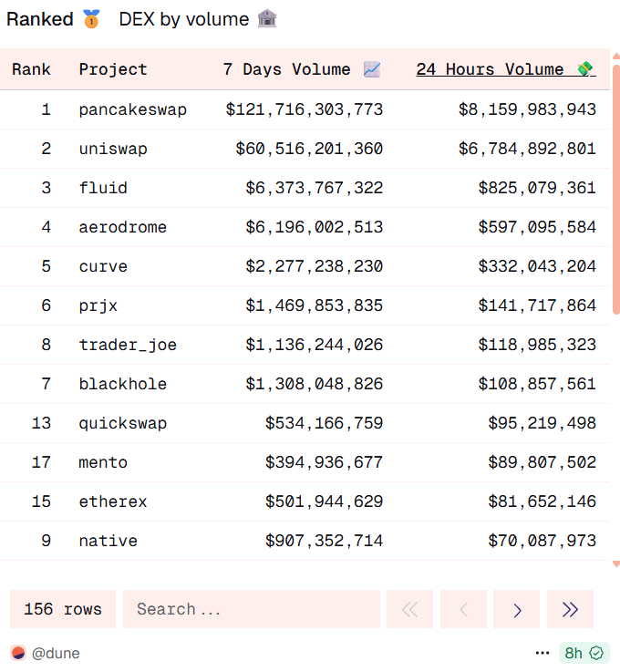Viewport: 620px width, 672px height.
Task: Click the prjx project cell
Action: point(98,305)
